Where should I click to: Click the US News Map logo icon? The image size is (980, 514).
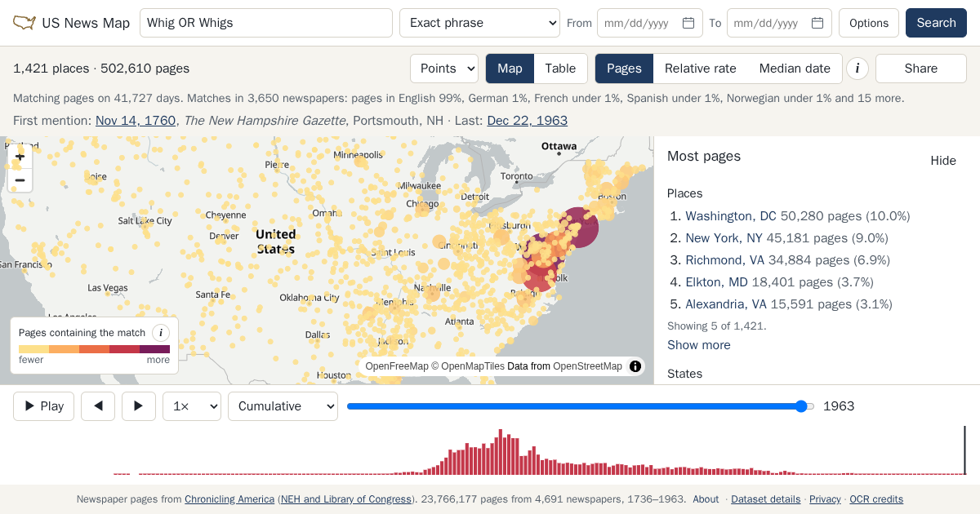click(24, 23)
